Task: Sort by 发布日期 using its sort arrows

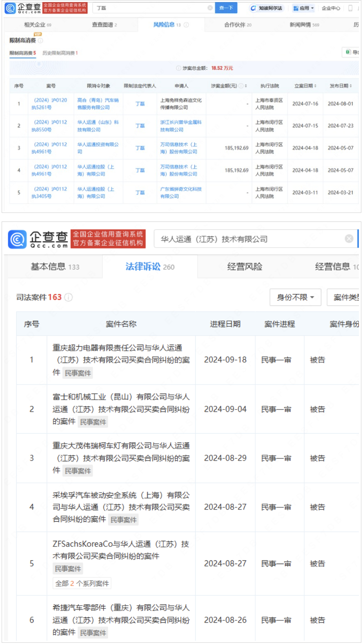Action: 351,86
